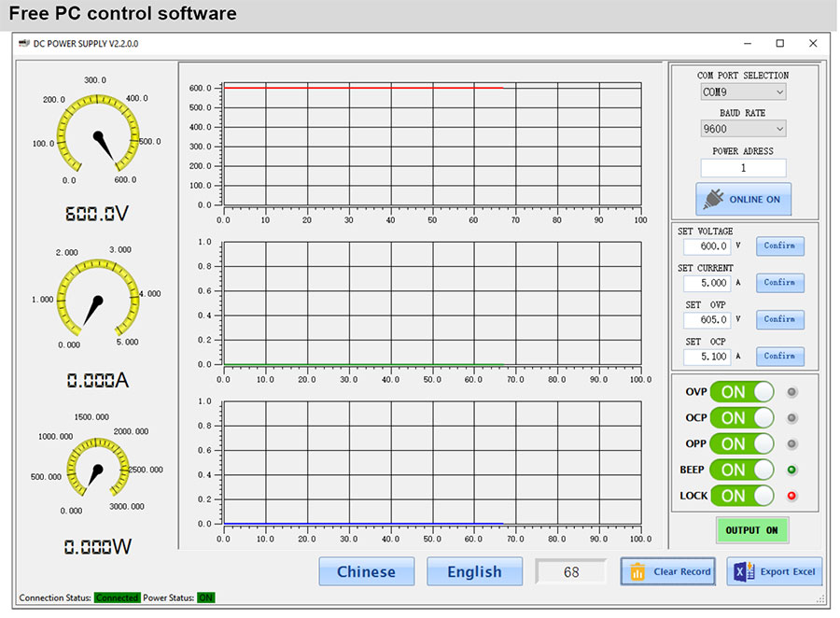Toggle the OCP protection switch
Image resolution: width=840 pixels, height=618 pixels.
coord(742,417)
